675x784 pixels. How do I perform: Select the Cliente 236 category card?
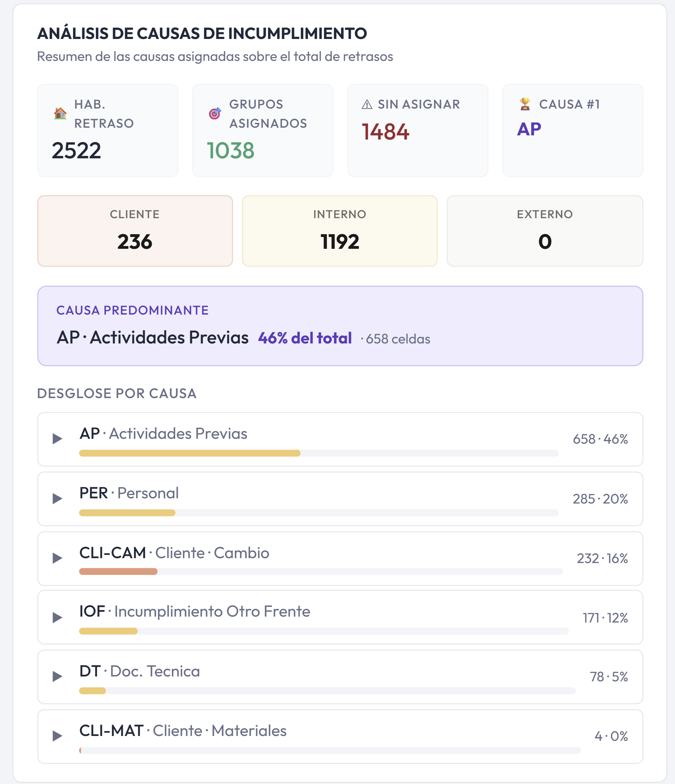pos(135,231)
